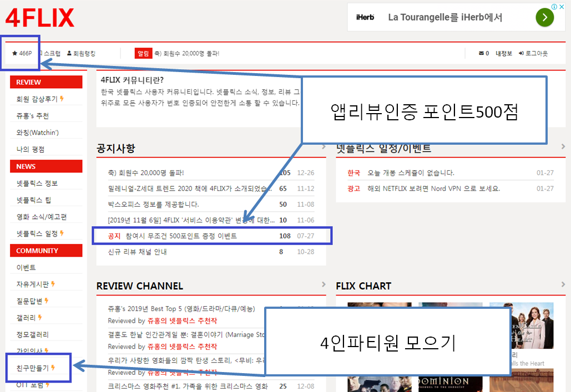Viewport: 571px width, 392px height.
Task: Open 참여시 무조건 500포인트 증정 이벤트
Action: point(181,236)
